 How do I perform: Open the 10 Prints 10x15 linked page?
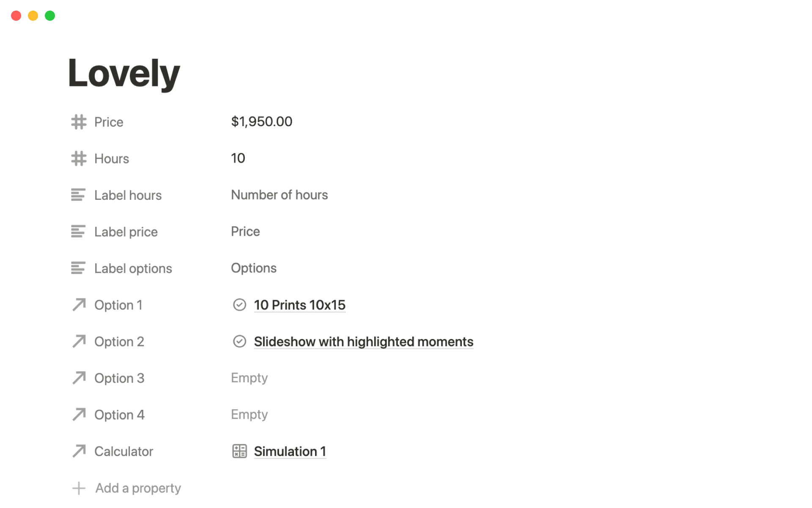click(x=299, y=305)
